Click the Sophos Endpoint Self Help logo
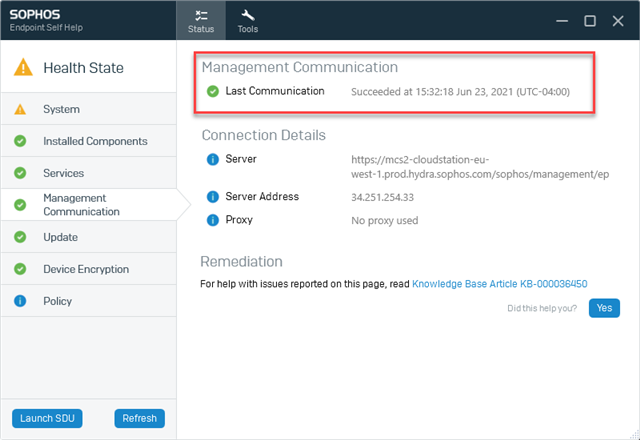This screenshot has width=640, height=440. click(x=46, y=20)
